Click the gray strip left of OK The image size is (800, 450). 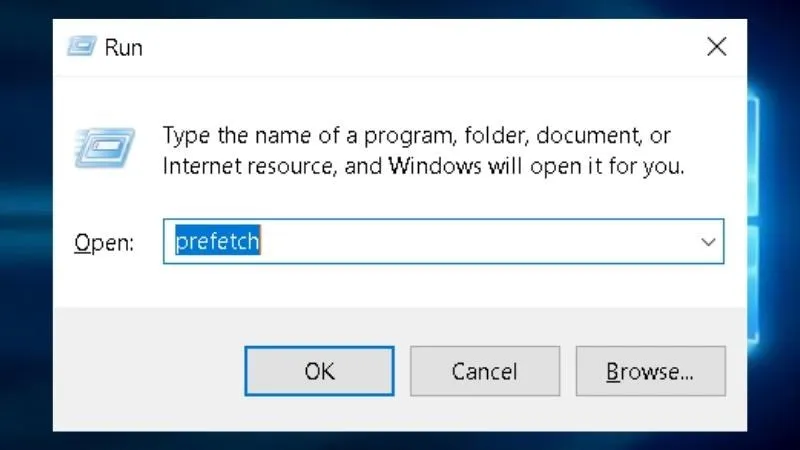(150, 372)
